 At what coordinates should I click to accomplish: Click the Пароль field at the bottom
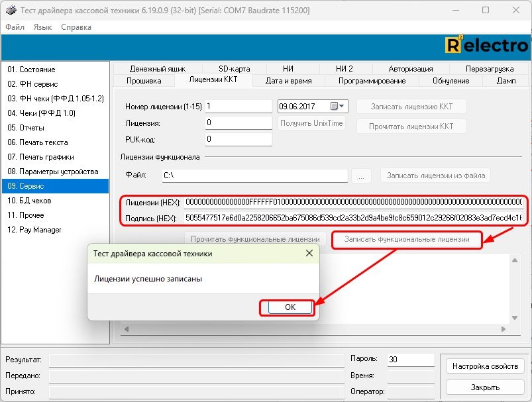click(410, 359)
